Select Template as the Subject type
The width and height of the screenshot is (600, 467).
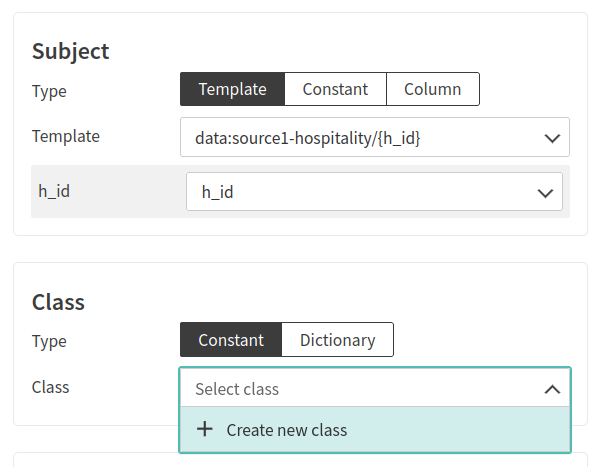pyautogui.click(x=232, y=89)
